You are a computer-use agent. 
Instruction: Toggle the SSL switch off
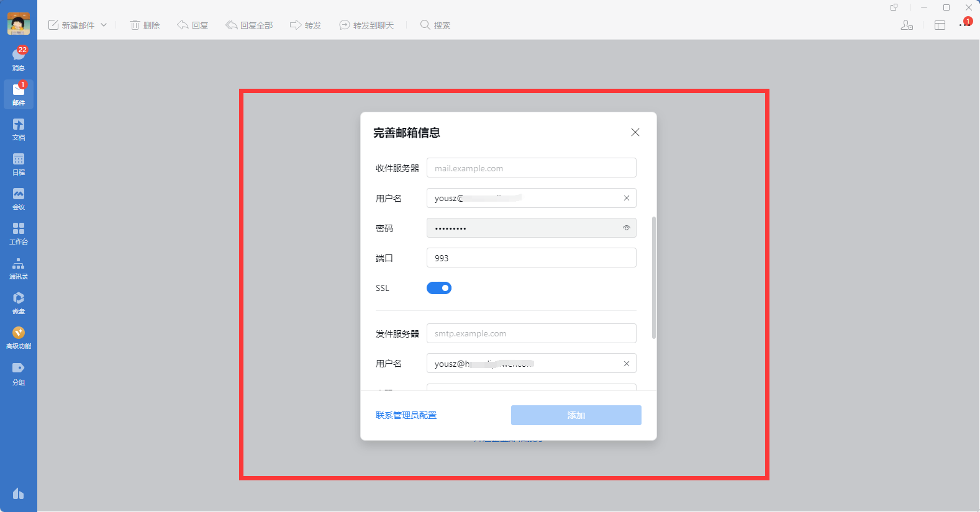(438, 288)
